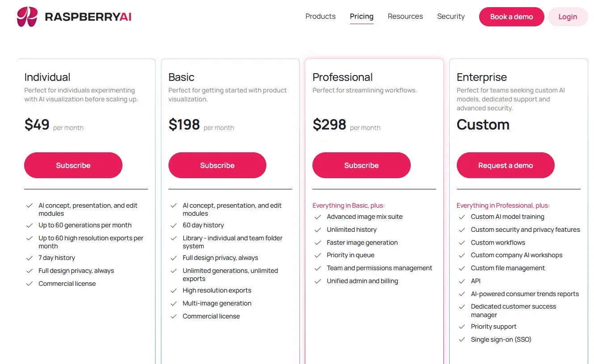Click the checkmark beside Commercial license in Individual plan
The image size is (594, 364).
(29, 283)
